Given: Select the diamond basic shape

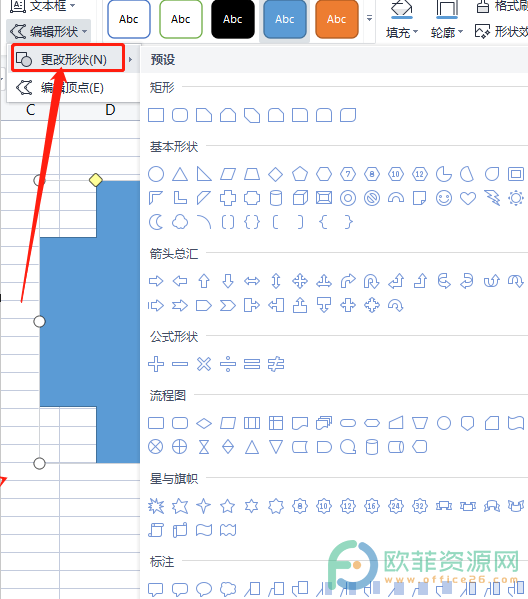Looking at the screenshot, I should [276, 174].
